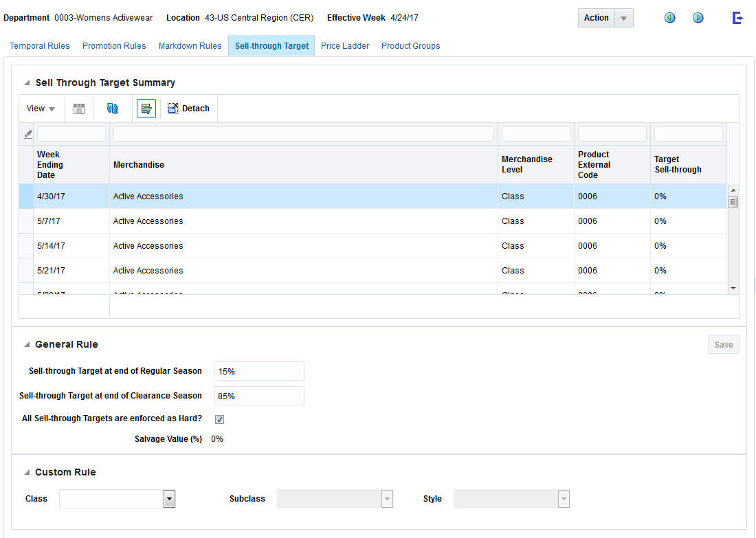The image size is (756, 538).
Task: Select the row with date 5/14/17
Action: click(373, 246)
